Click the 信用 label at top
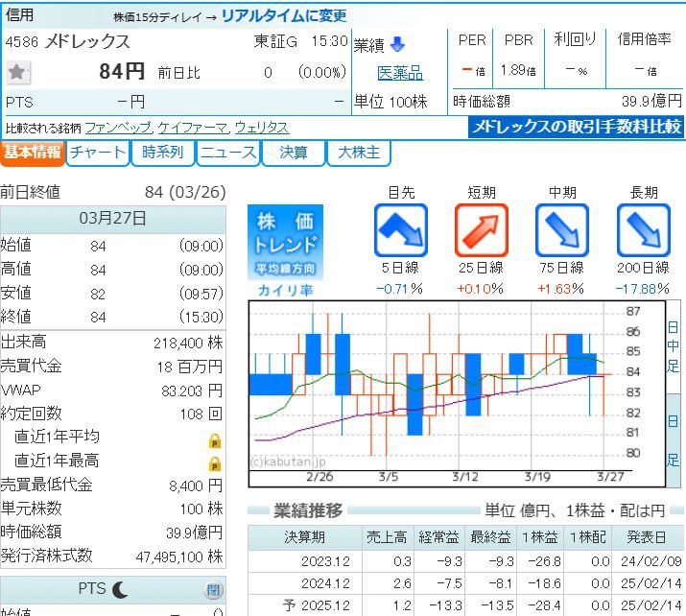Screen dimensions: 686x616 point(19,15)
